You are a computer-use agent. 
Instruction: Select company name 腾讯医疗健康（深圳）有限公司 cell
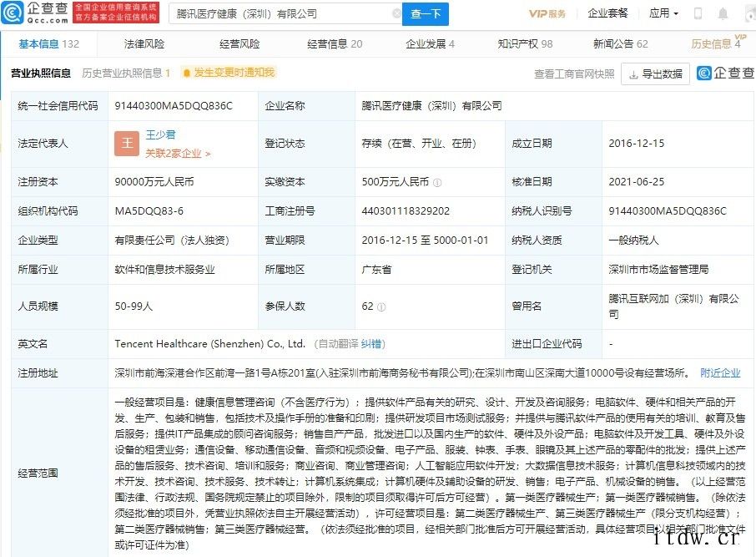[x=431, y=106]
